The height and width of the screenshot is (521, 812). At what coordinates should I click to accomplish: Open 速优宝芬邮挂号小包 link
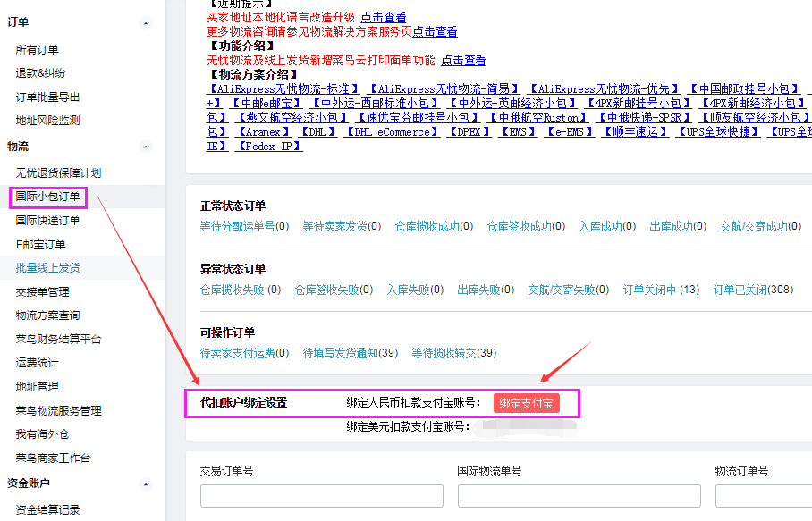pos(418,117)
